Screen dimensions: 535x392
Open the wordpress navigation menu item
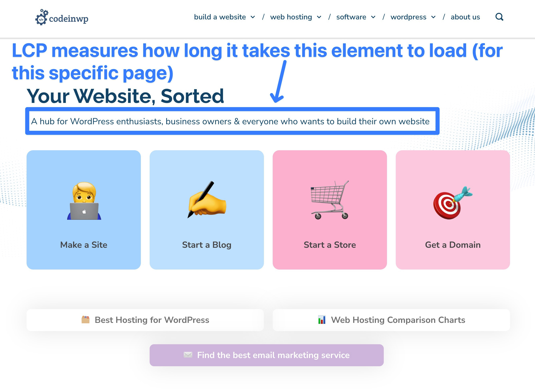point(409,17)
